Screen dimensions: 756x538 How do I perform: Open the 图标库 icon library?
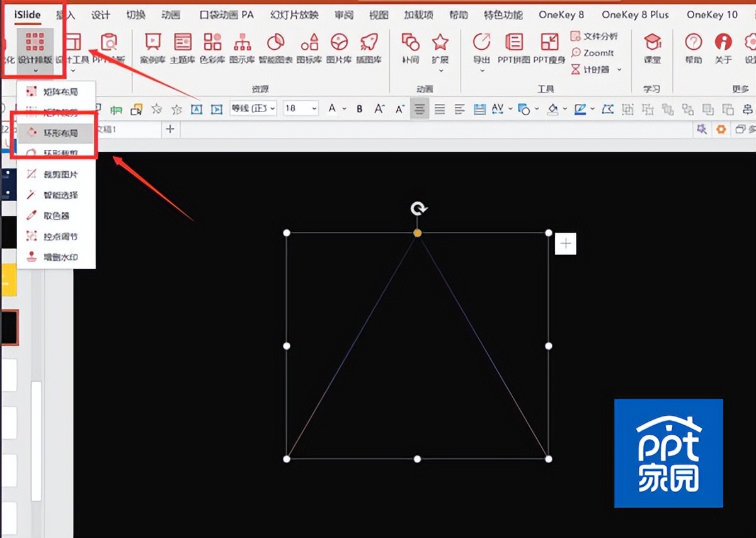coord(309,49)
